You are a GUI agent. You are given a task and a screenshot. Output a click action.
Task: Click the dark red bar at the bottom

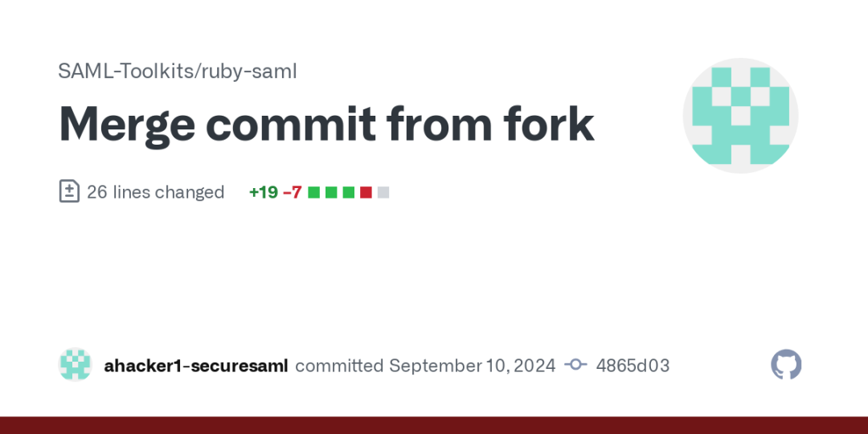434,425
